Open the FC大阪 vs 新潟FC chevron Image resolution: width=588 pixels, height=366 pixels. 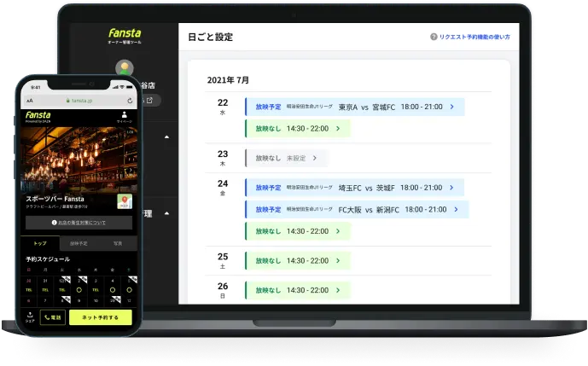coord(456,209)
